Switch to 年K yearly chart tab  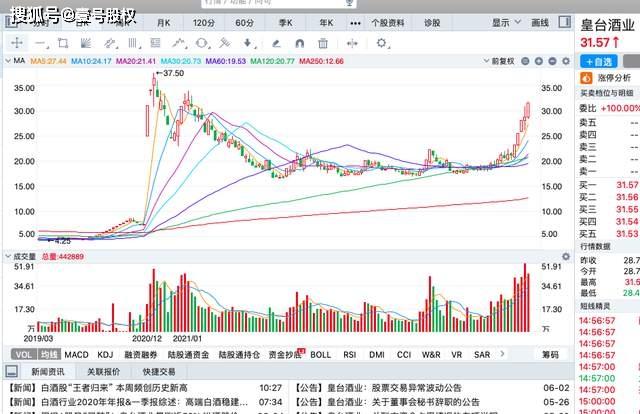click(x=326, y=23)
